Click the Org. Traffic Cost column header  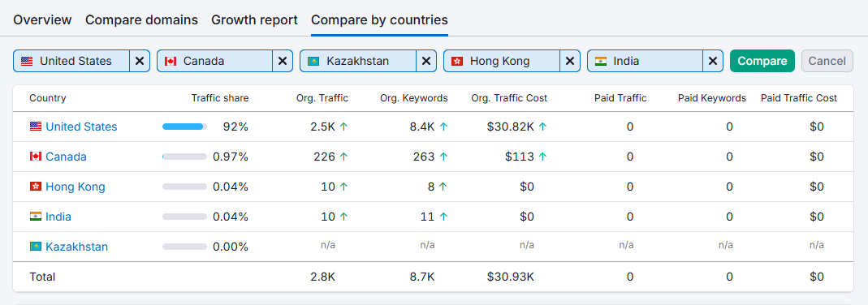tap(509, 98)
